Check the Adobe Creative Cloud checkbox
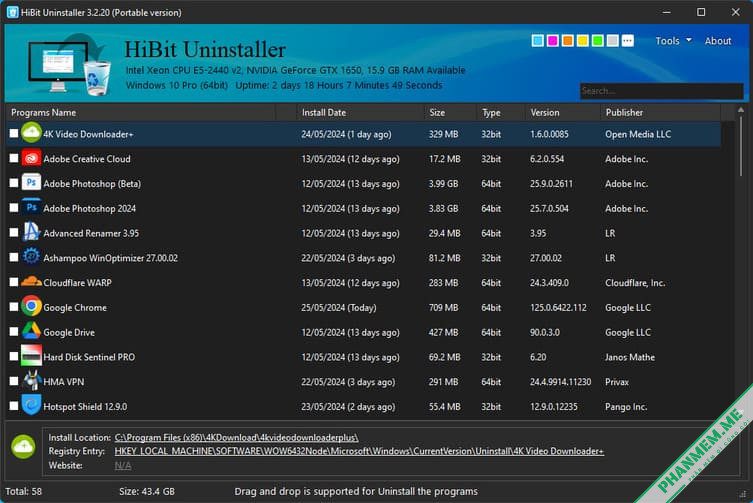Image resolution: width=753 pixels, height=503 pixels. coord(14,158)
